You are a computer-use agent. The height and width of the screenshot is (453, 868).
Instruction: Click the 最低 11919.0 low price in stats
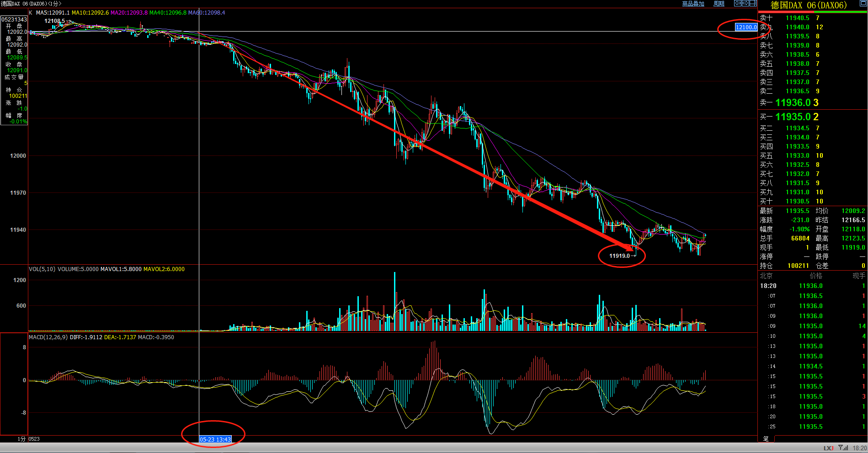853,247
